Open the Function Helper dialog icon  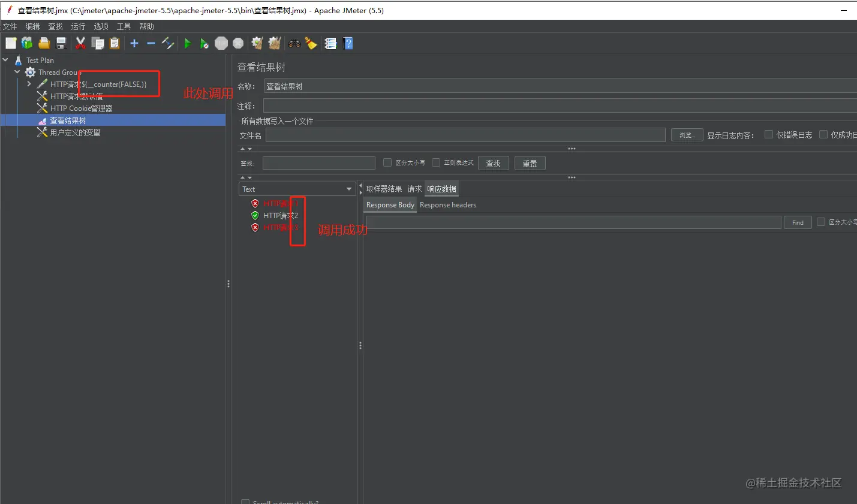(330, 43)
